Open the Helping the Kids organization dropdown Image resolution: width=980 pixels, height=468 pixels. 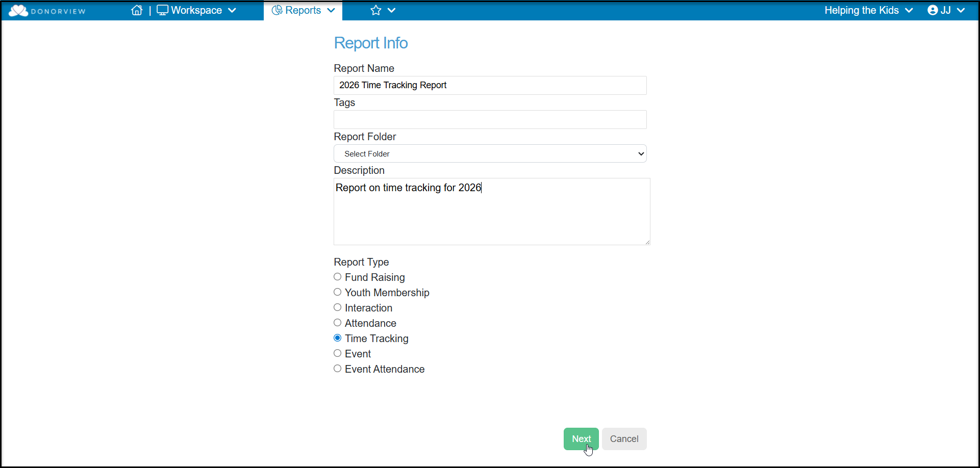pos(868,10)
